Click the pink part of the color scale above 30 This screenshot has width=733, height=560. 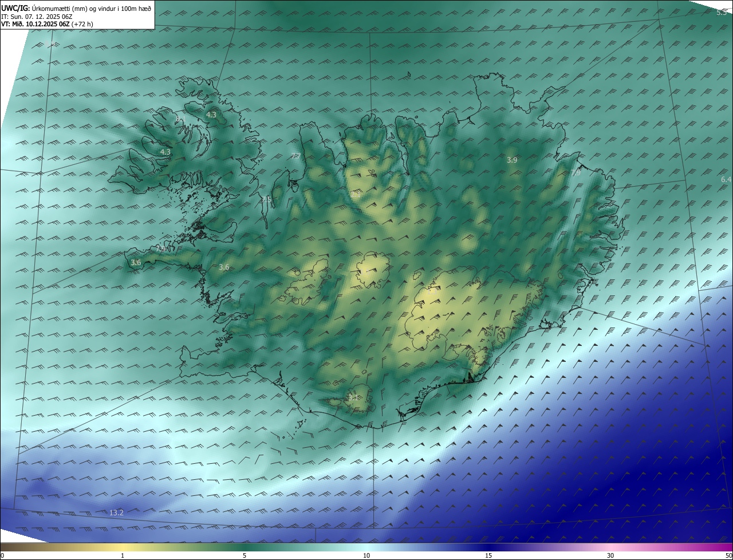point(610,547)
